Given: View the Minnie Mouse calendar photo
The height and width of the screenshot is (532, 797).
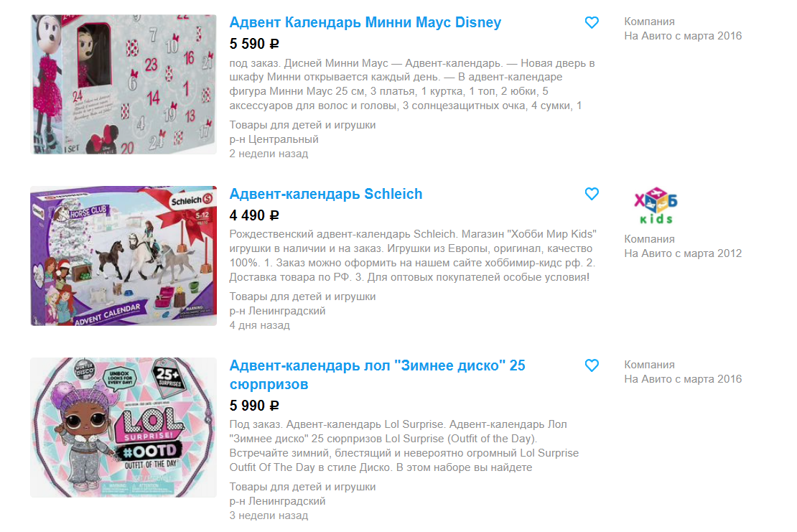Looking at the screenshot, I should [x=123, y=84].
